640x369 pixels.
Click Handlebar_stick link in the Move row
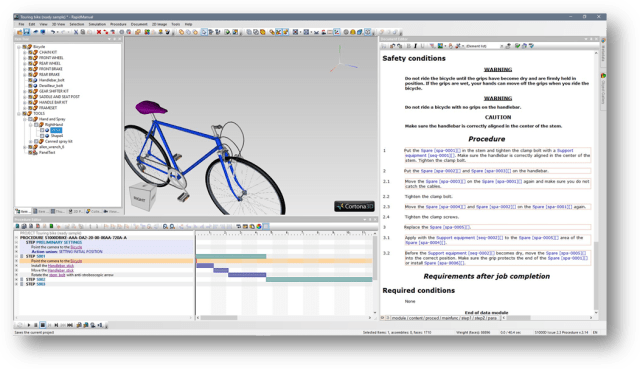click(x=61, y=270)
